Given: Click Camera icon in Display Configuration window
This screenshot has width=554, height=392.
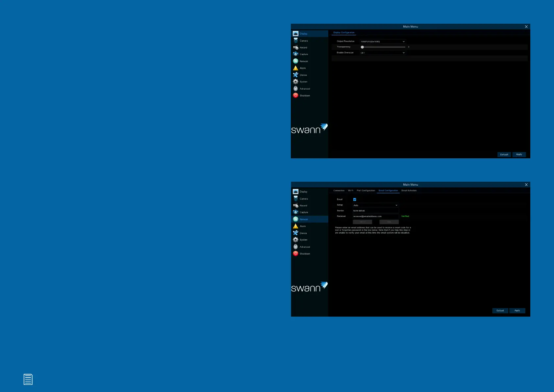Looking at the screenshot, I should click(x=295, y=40).
